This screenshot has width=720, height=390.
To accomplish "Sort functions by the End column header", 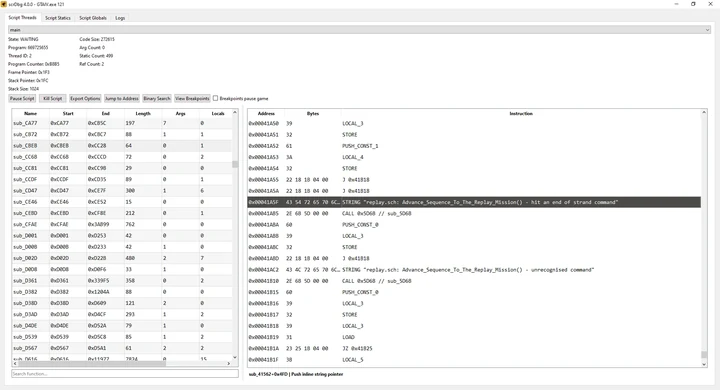I will tap(106, 113).
